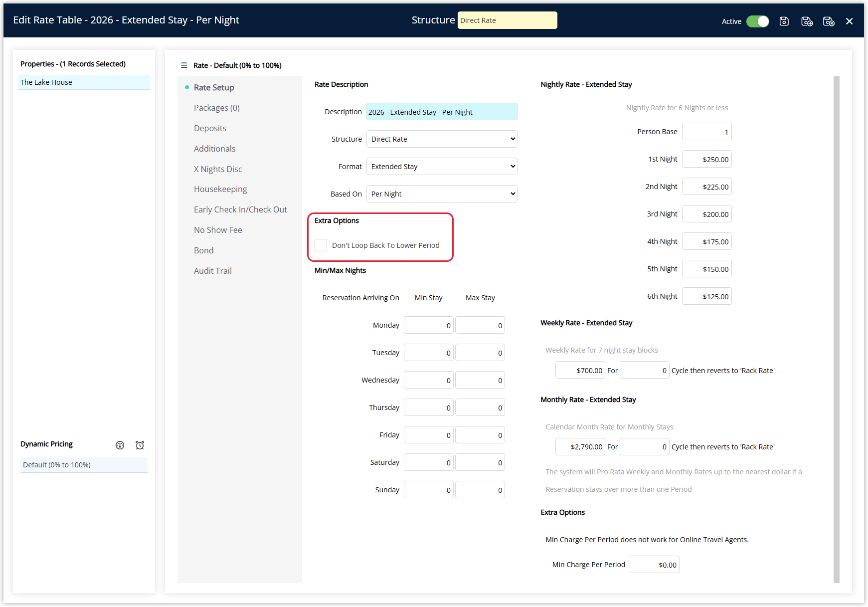Click the header Structure field showing Direct Rate
The image size is (868, 607).
508,20
